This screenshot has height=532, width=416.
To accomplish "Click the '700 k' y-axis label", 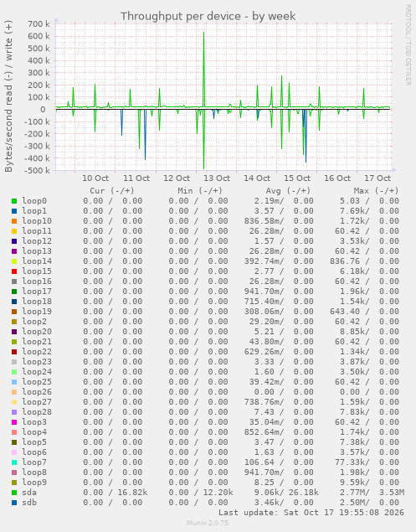I will tap(39, 24).
